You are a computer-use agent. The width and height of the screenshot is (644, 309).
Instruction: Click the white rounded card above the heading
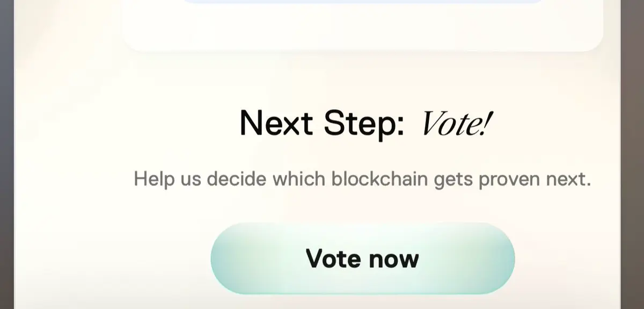[x=363, y=26]
